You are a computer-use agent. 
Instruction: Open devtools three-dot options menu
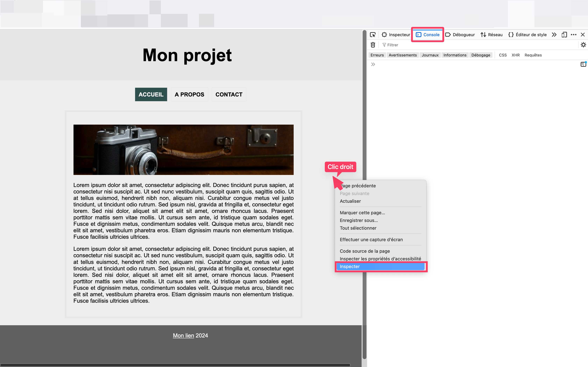(574, 35)
